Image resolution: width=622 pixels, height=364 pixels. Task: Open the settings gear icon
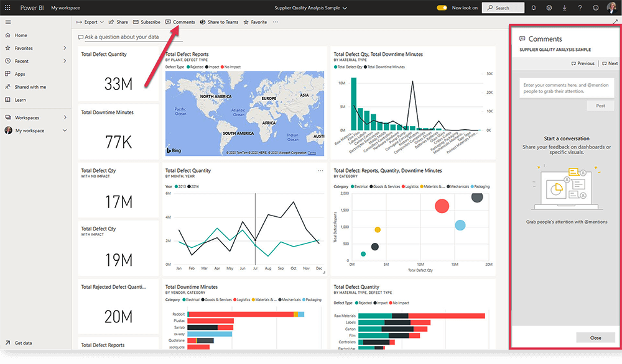coord(549,8)
